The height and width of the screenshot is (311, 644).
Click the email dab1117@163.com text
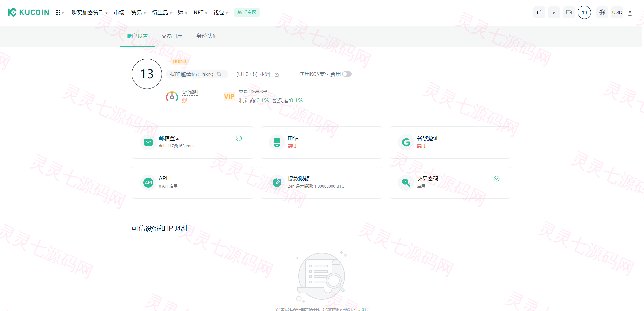[x=176, y=146]
